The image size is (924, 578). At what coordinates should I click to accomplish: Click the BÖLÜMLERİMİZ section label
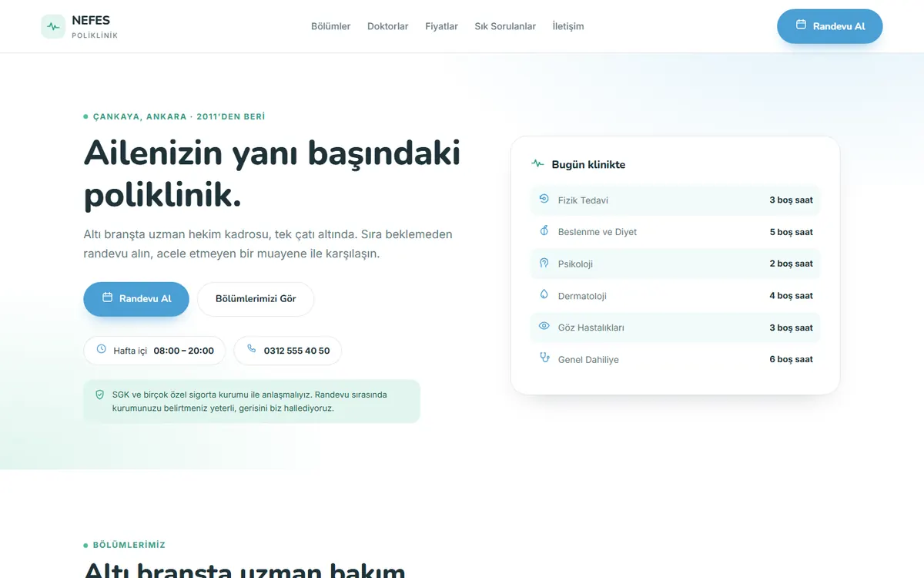[x=129, y=545]
